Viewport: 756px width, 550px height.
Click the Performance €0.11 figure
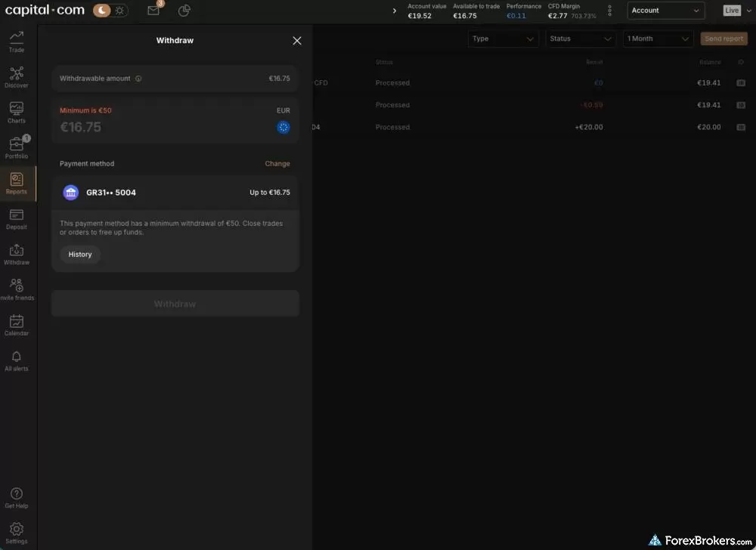click(x=516, y=16)
